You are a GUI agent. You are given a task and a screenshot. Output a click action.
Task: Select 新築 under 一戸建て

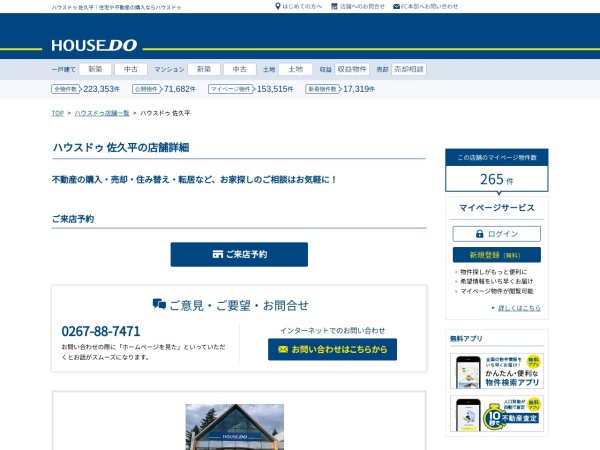[95, 69]
